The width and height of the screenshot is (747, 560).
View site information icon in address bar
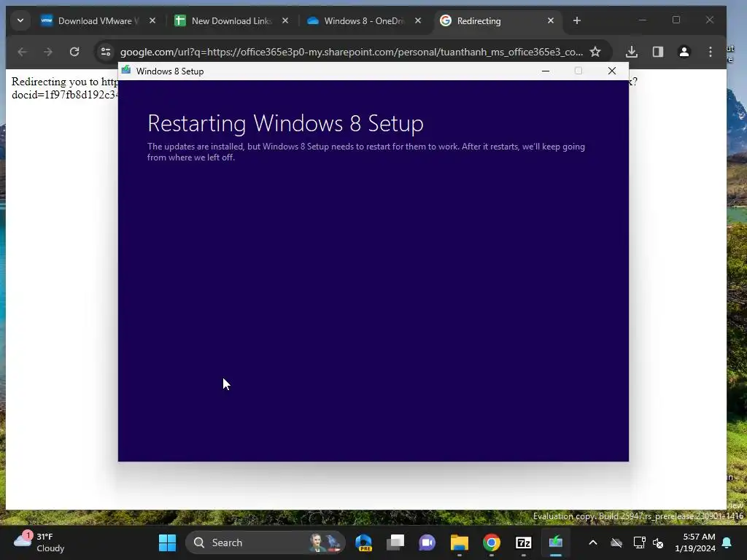click(106, 52)
